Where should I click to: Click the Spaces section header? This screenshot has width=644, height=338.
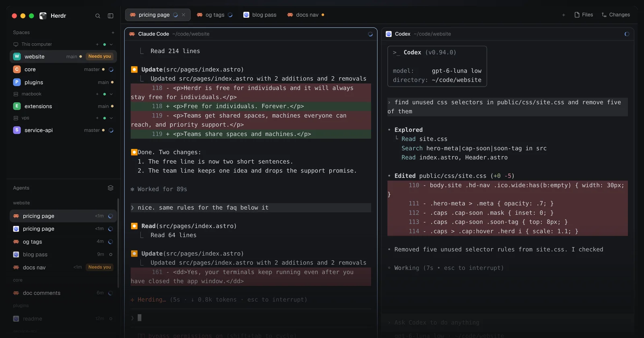click(x=21, y=33)
